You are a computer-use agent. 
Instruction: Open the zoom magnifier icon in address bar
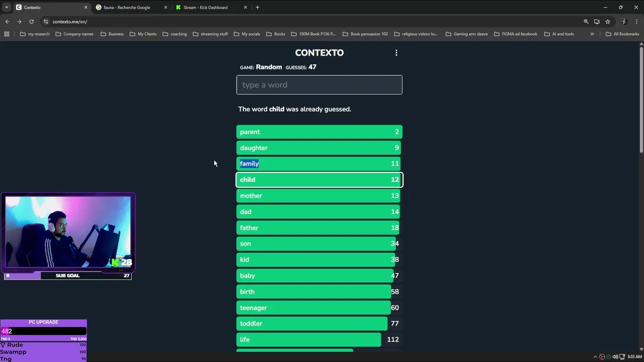click(x=586, y=22)
